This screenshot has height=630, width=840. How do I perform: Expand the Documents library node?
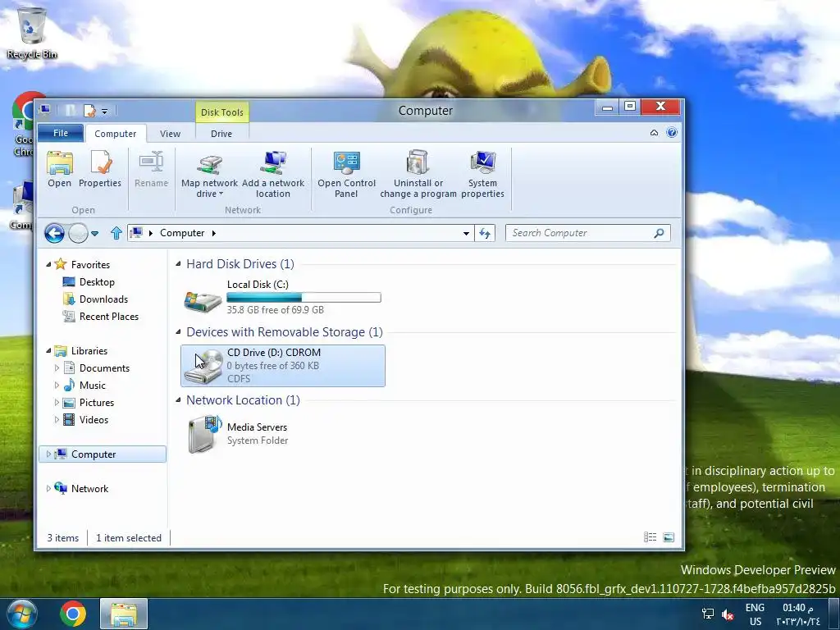(x=57, y=368)
